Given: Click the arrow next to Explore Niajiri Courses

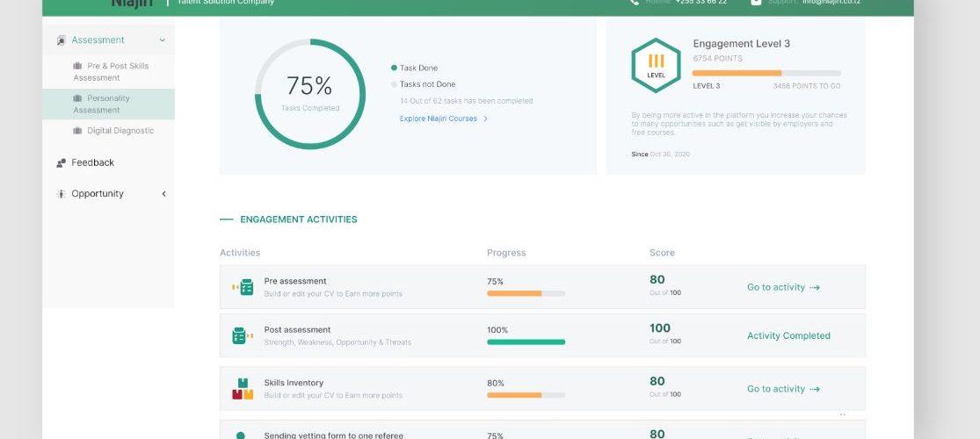Looking at the screenshot, I should point(486,119).
